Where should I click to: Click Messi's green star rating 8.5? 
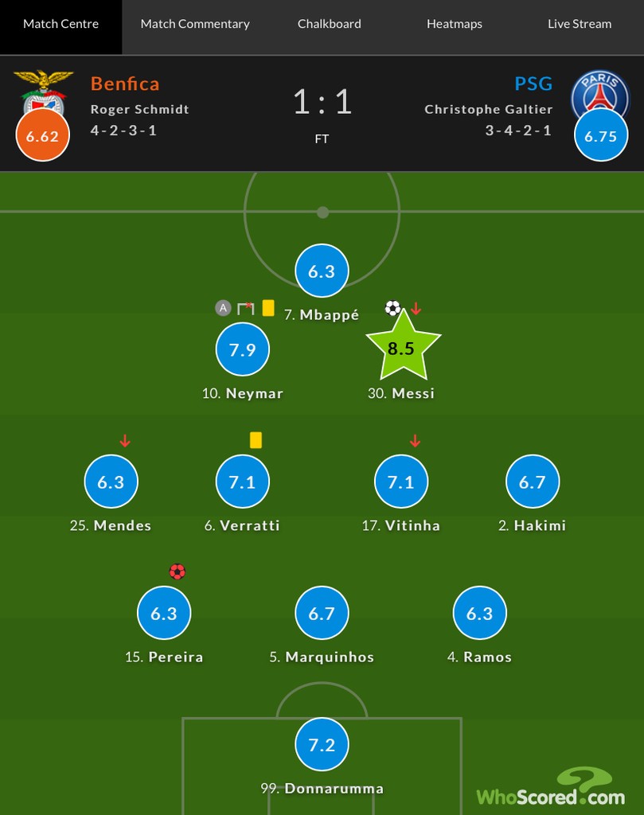[404, 346]
